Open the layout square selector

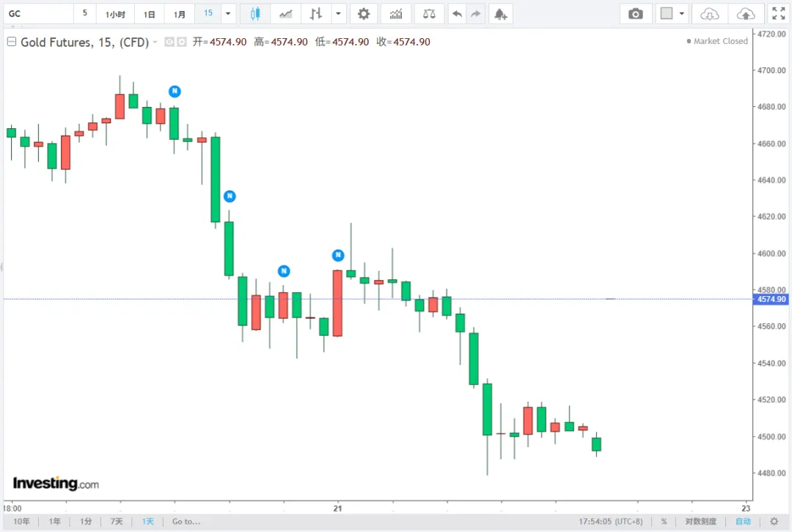(667, 14)
